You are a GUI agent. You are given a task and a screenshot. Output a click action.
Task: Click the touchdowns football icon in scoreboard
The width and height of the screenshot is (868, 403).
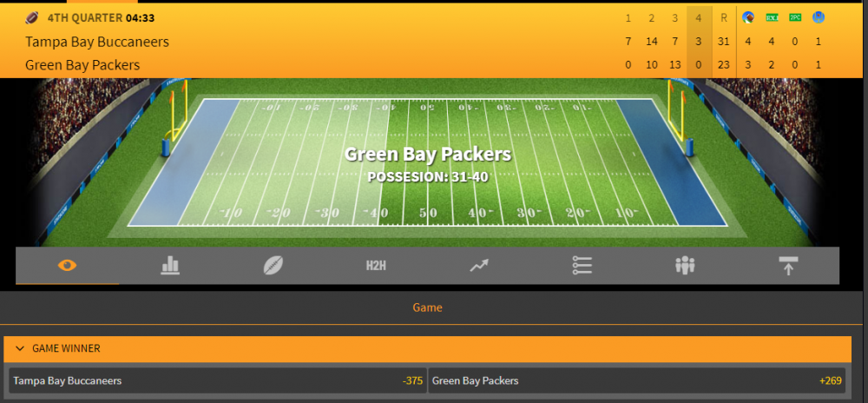tap(748, 17)
